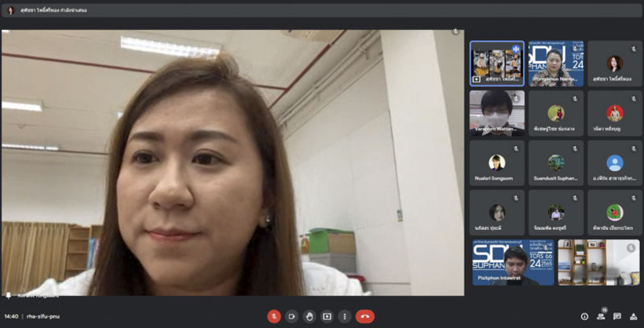Click the present screen icon
Screen dimensions: 644x328
point(327,316)
